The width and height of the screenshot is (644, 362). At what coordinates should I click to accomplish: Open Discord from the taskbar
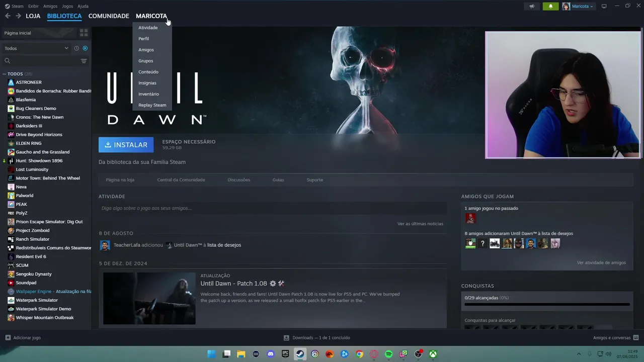(x=271, y=354)
